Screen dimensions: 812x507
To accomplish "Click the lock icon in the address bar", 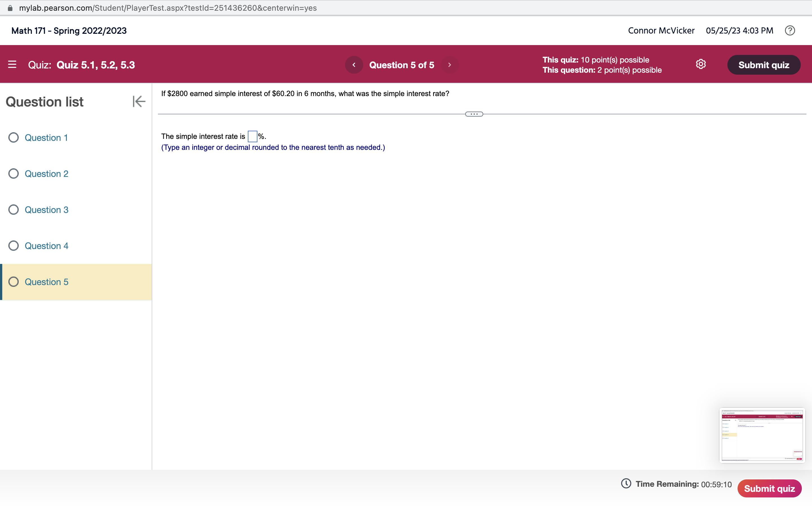I will [10, 8].
